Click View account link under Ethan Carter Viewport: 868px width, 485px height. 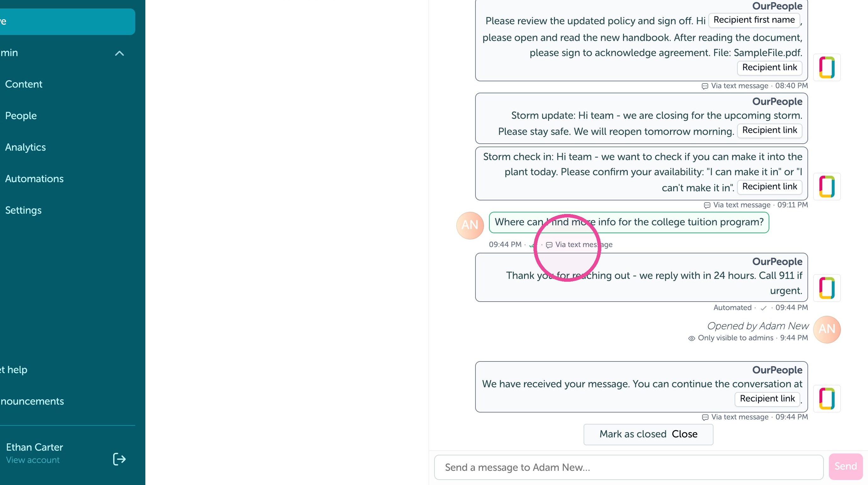coord(33,460)
